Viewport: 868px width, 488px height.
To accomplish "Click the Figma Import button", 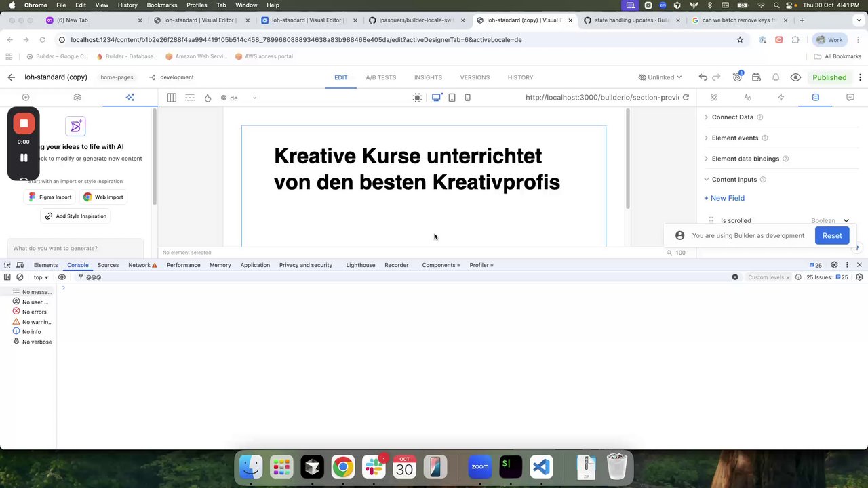I will [50, 197].
